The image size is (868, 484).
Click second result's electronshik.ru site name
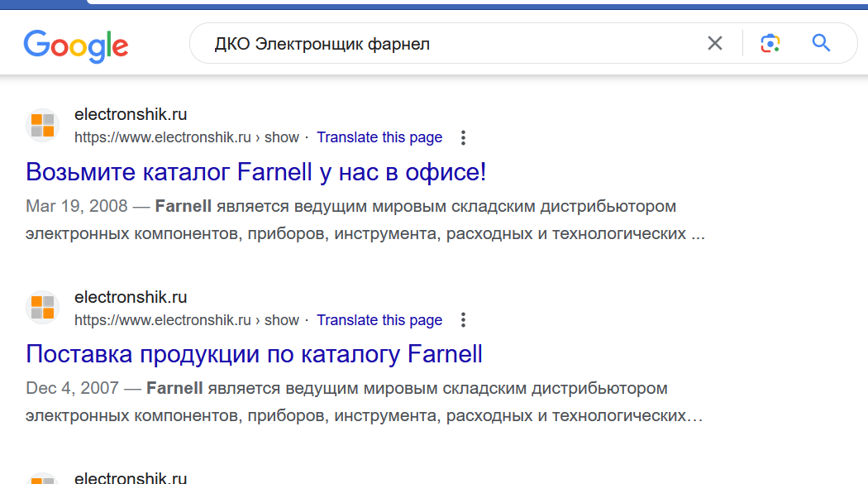coord(131,297)
